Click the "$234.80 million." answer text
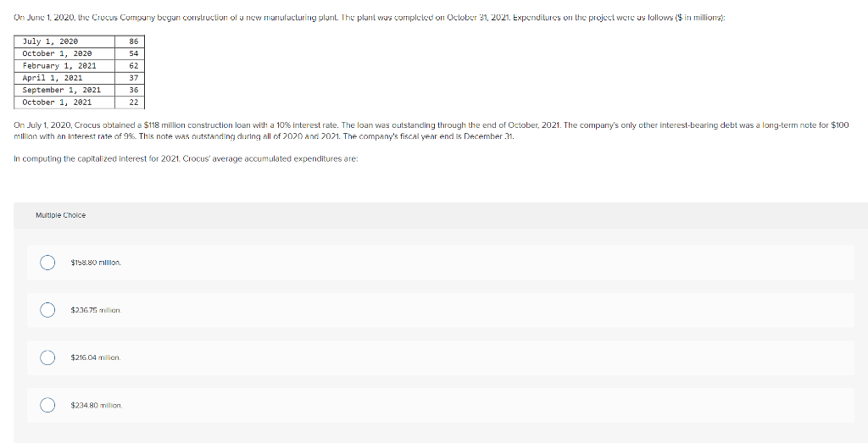 [x=97, y=406]
